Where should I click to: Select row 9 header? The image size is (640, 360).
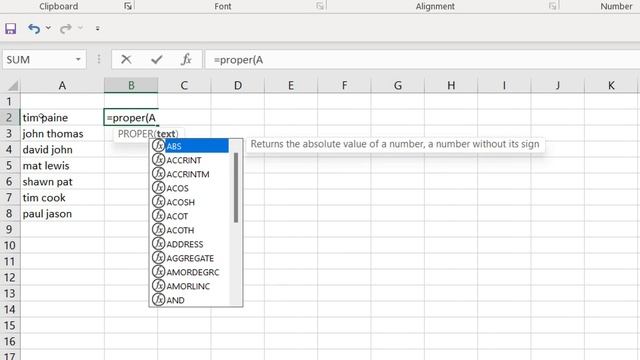(10, 229)
